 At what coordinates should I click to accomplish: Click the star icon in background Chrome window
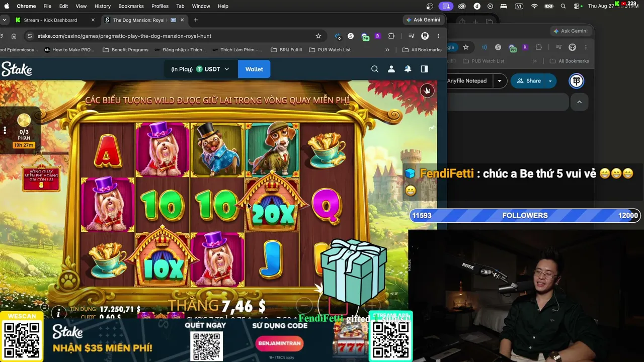coord(466,47)
